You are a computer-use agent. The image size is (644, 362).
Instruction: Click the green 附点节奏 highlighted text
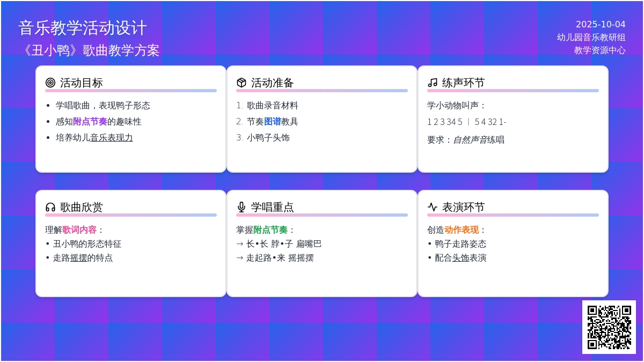(270, 230)
